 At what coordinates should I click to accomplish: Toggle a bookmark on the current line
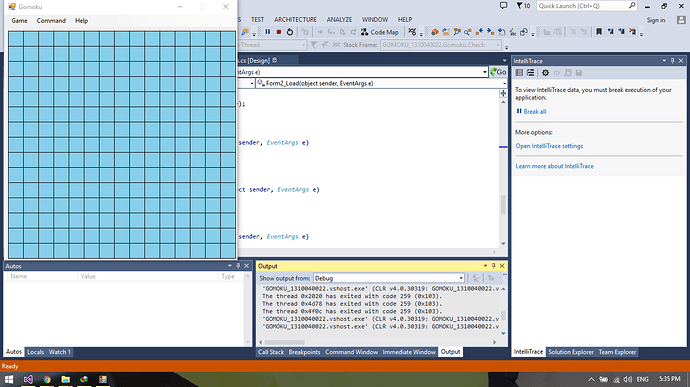click(599, 32)
